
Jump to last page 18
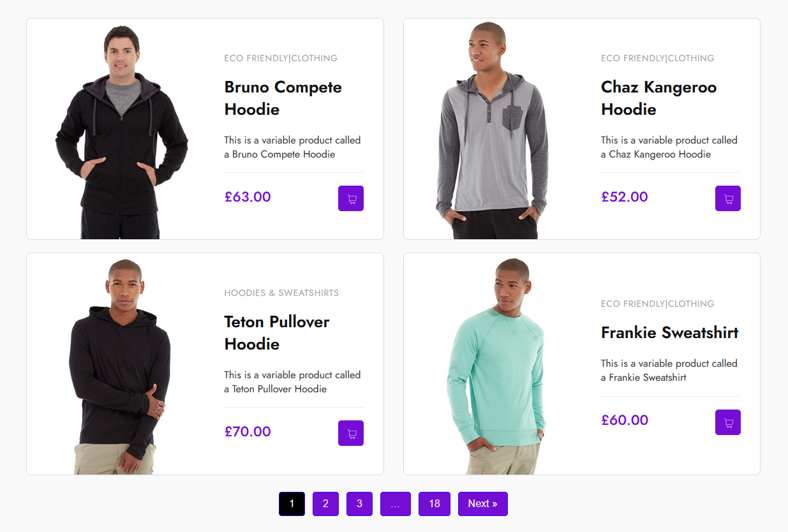click(x=435, y=504)
